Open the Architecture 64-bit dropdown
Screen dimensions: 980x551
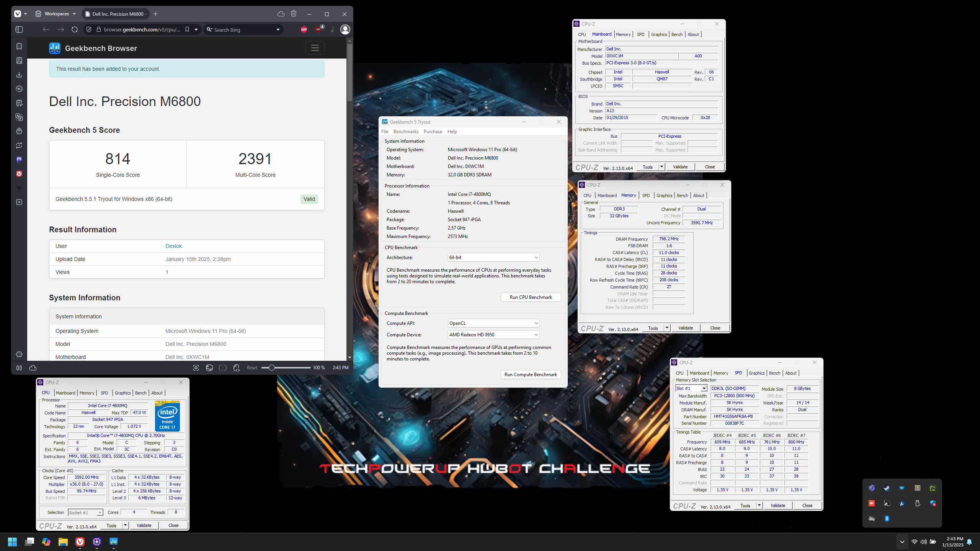[493, 258]
